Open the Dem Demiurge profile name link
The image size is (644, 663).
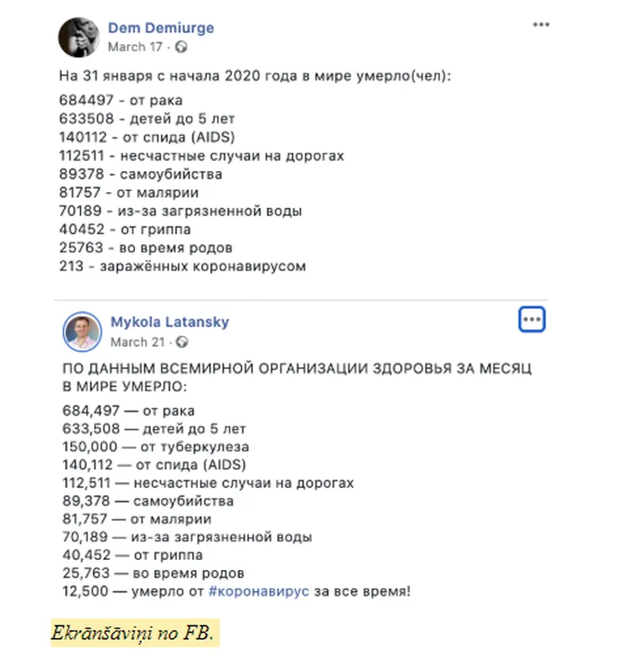tap(161, 28)
